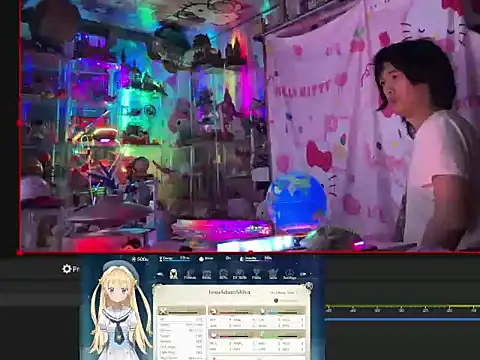Open source Properties via the gear icon
The image size is (480, 360).
coord(67,269)
